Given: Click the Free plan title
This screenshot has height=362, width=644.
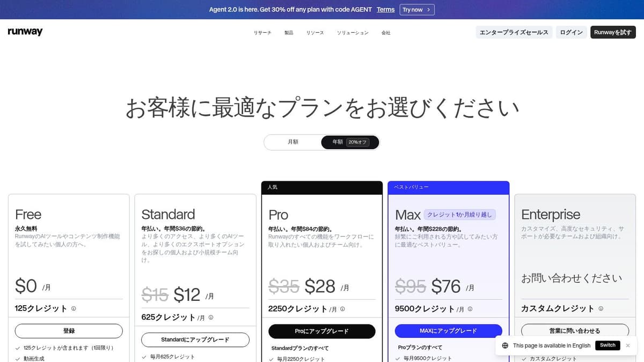Looking at the screenshot, I should pyautogui.click(x=28, y=215).
